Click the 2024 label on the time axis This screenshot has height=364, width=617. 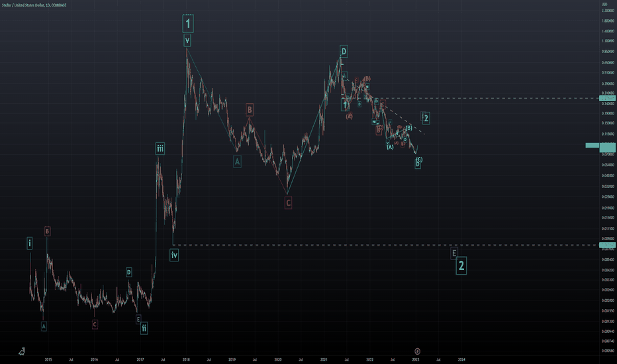click(461, 359)
